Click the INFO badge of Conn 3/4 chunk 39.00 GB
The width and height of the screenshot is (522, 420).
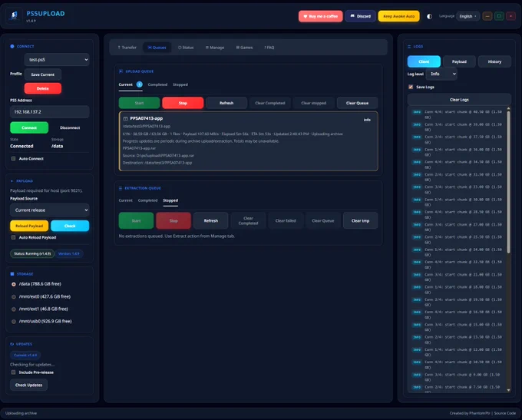(417, 124)
